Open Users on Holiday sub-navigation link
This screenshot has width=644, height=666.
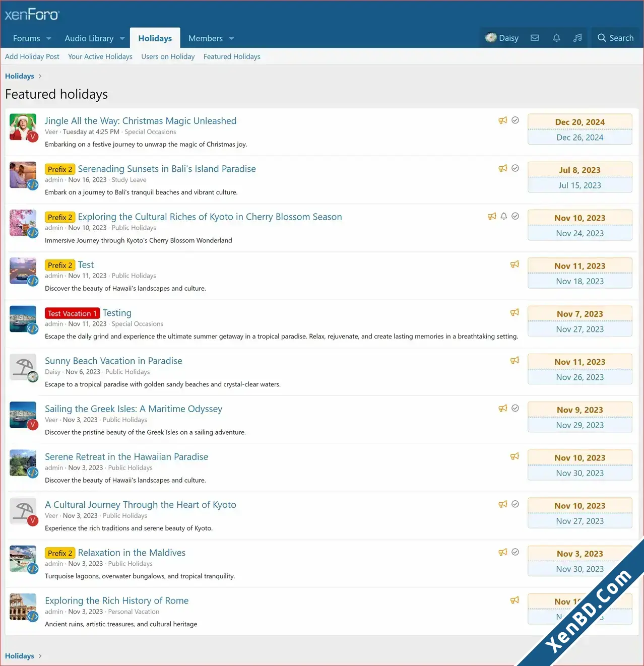tap(168, 56)
